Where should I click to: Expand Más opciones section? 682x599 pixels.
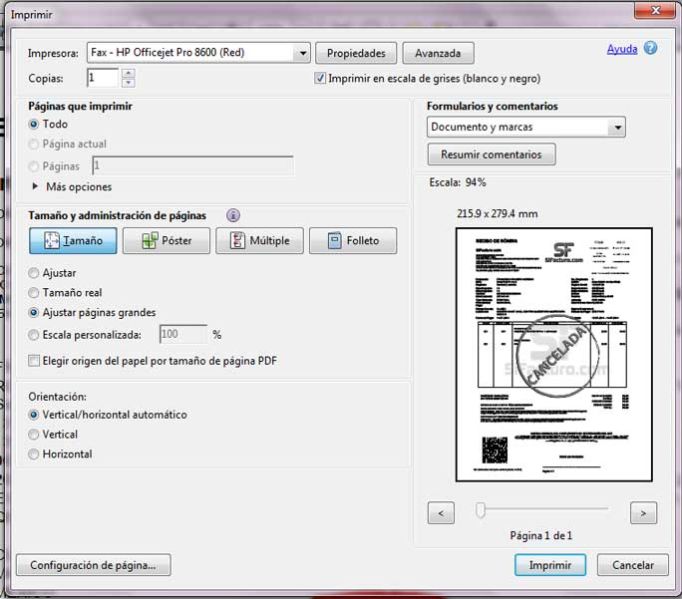click(36, 187)
